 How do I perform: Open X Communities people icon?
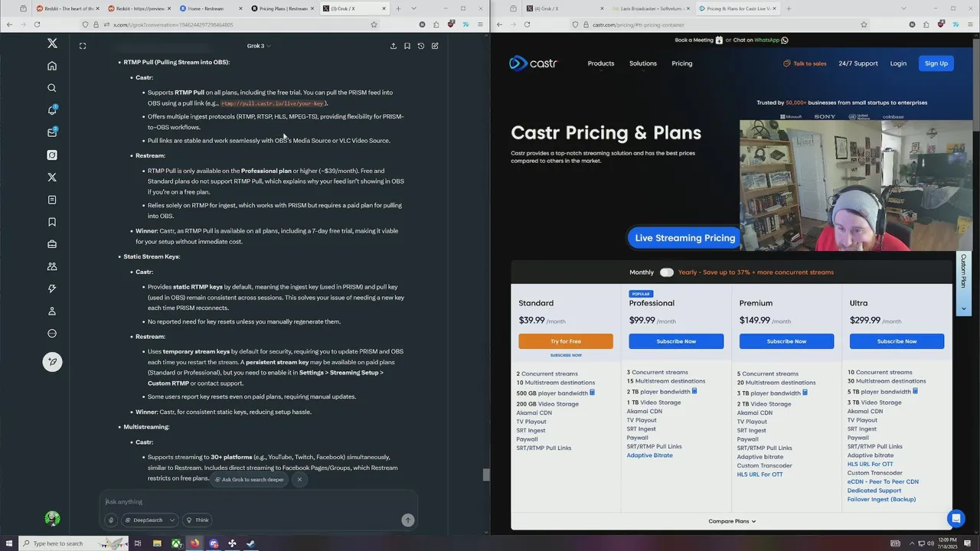click(x=52, y=266)
